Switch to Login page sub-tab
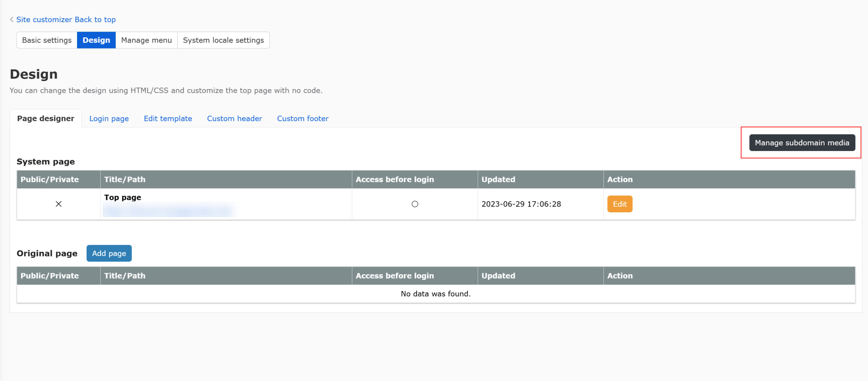868x381 pixels. pos(109,119)
